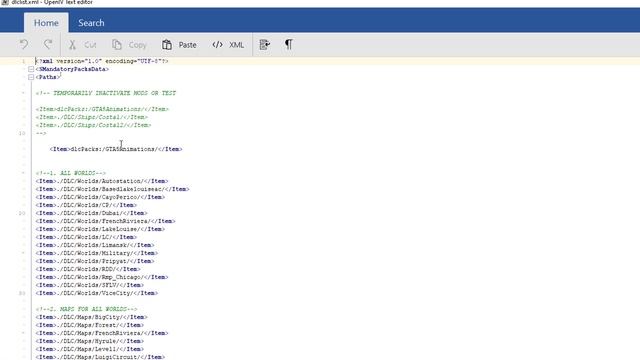
Task: Switch to the Home ribbon tab
Action: click(x=46, y=23)
